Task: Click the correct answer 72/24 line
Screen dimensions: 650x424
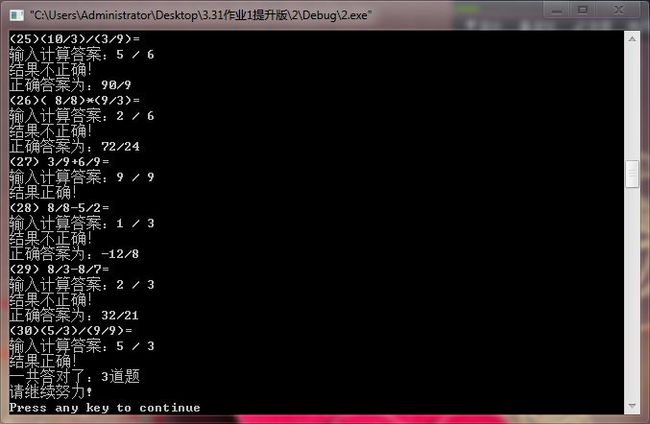Action: [x=75, y=147]
